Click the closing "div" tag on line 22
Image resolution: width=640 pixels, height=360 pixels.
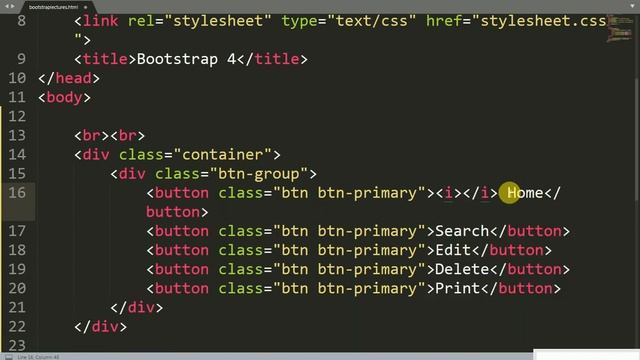105,327
